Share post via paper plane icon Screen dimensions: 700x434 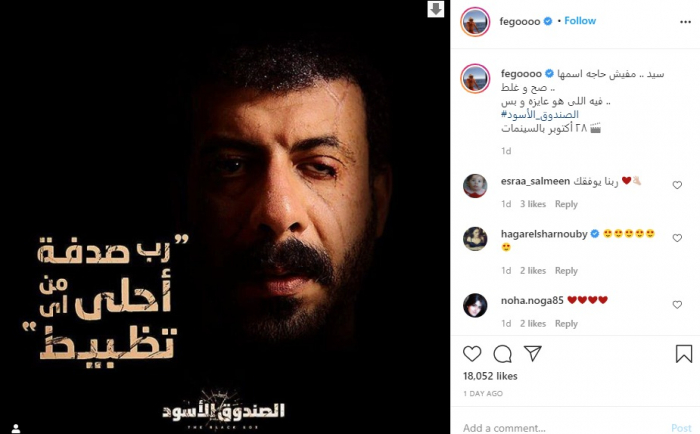533,354
